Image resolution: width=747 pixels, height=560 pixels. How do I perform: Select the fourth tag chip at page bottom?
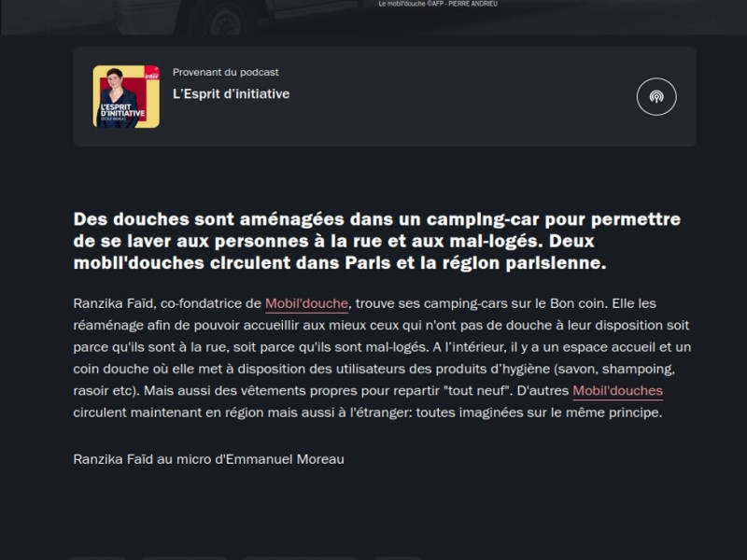[398, 558]
